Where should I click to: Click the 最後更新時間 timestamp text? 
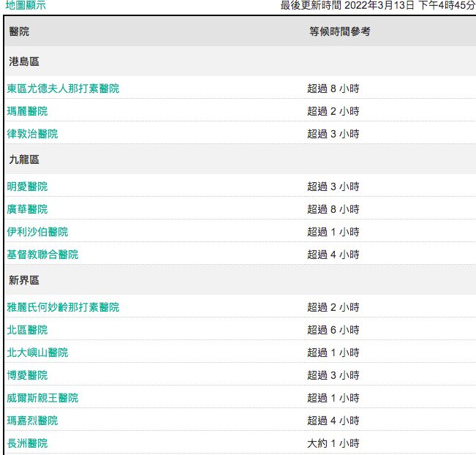(378, 5)
